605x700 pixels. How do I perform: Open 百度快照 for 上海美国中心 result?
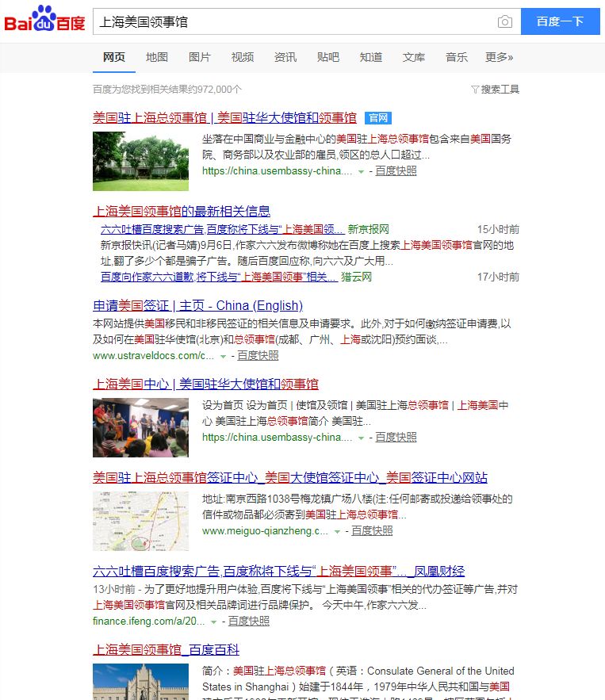396,438
